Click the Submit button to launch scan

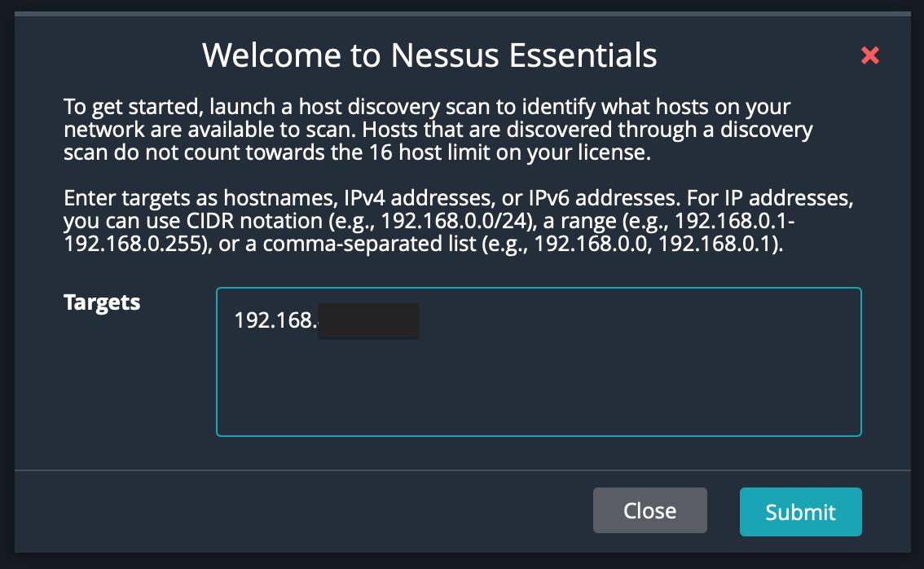pyautogui.click(x=800, y=512)
